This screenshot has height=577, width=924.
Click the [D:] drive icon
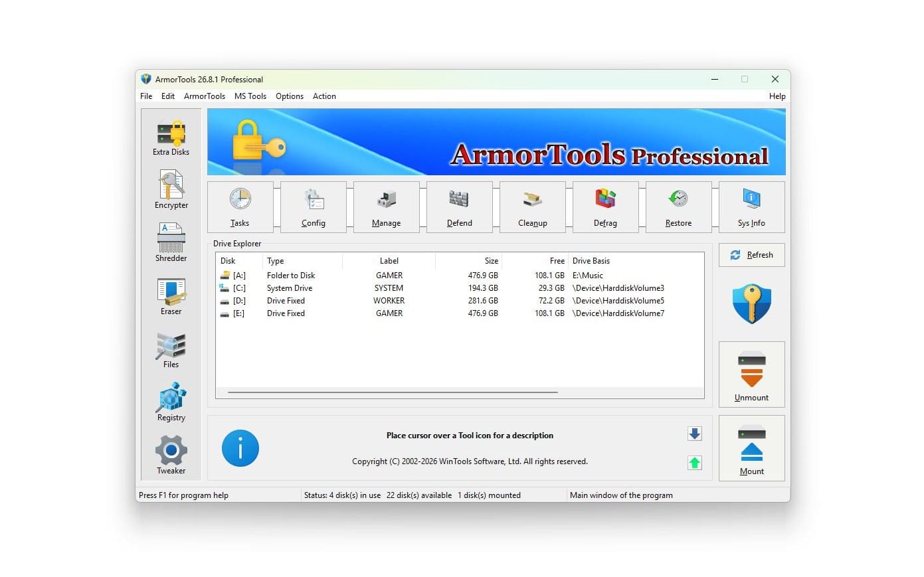coord(225,300)
